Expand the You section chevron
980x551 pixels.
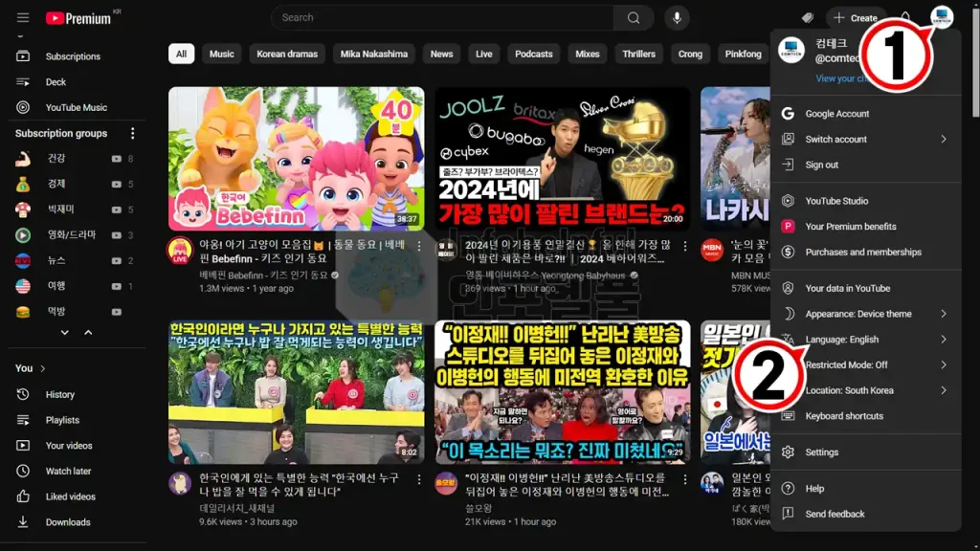click(x=42, y=368)
